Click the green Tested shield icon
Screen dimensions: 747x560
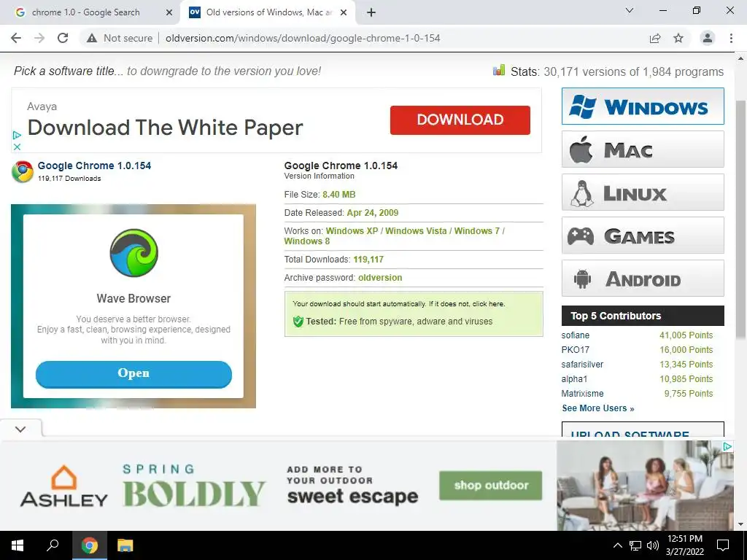pos(298,322)
